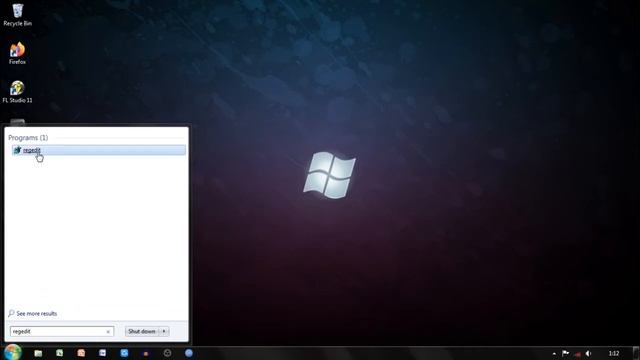This screenshot has height=360, width=640.
Task: Click the green taskbar icon next to Explorer
Action: [x=60, y=353]
